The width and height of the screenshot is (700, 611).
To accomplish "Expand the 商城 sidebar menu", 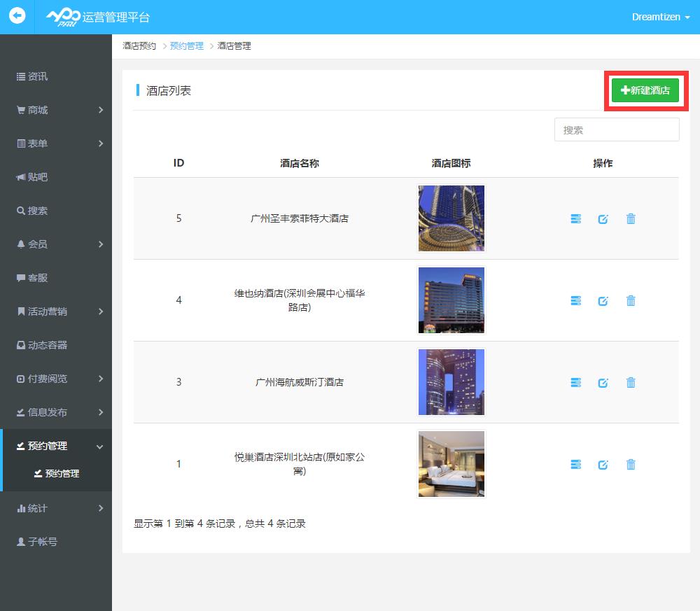I will [x=56, y=110].
